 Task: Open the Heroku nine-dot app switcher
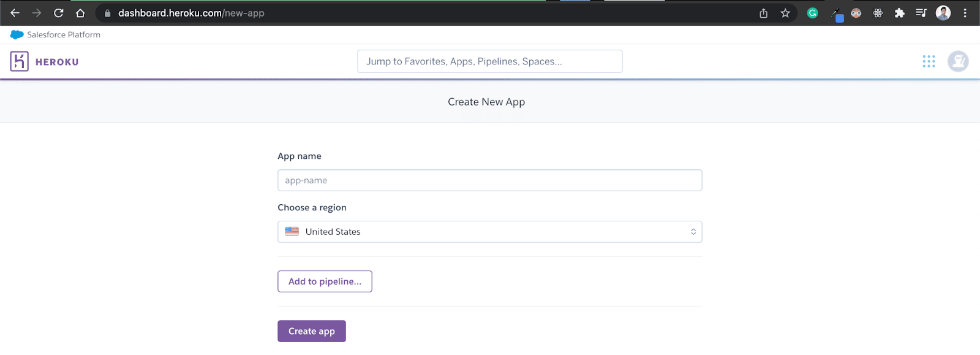point(929,61)
